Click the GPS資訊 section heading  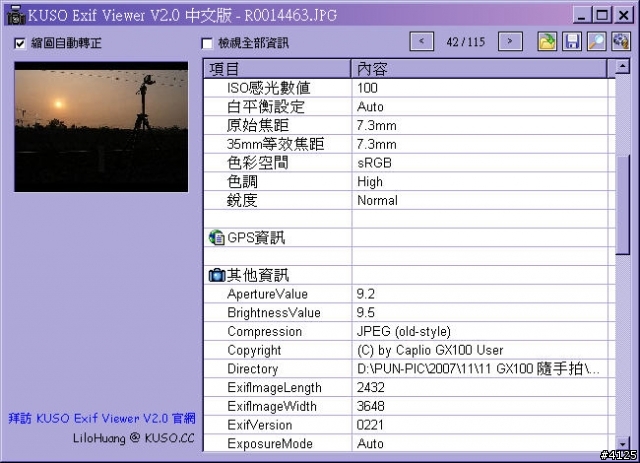pyautogui.click(x=256, y=238)
